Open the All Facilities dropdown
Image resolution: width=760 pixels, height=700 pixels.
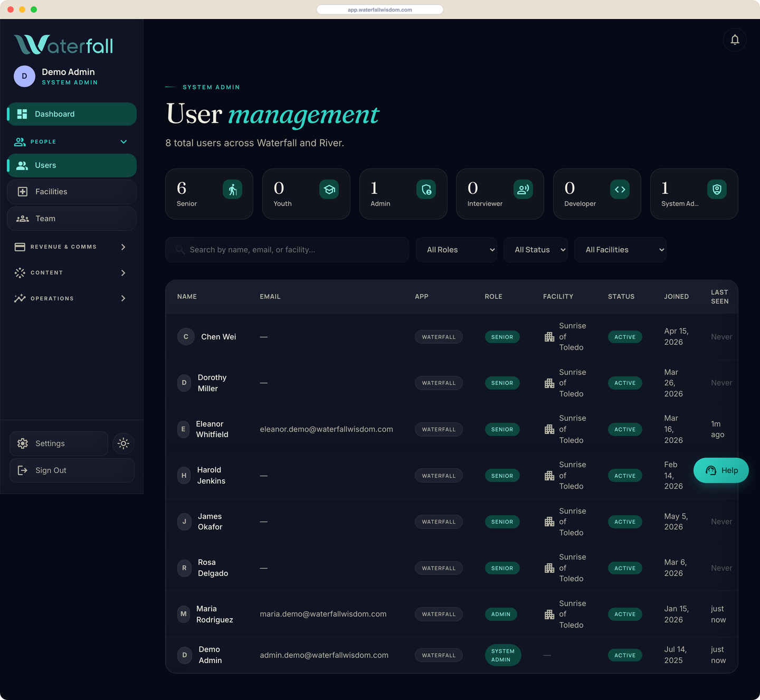click(620, 250)
